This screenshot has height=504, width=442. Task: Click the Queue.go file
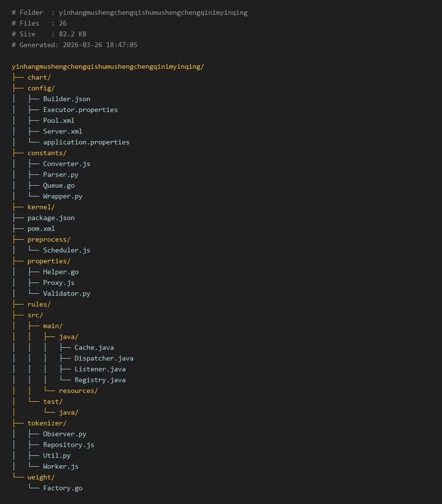point(59,185)
